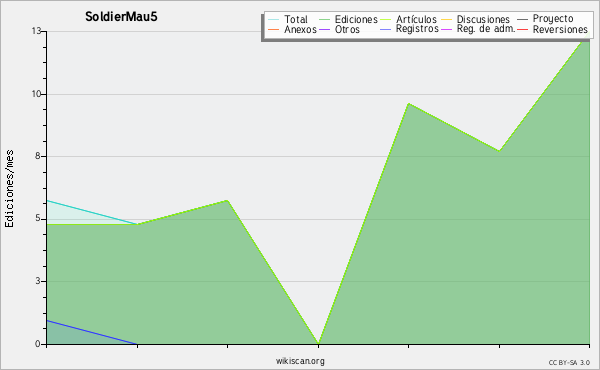Click the y-axis value 3

(x=38, y=281)
